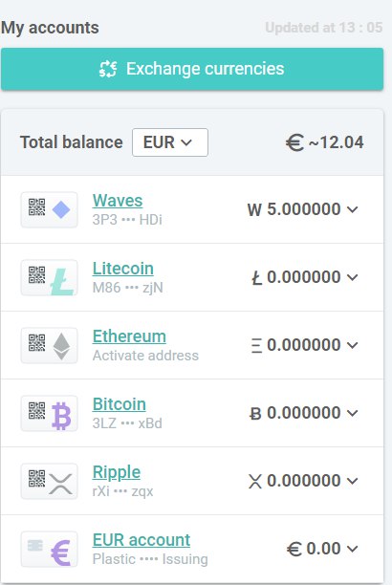Click the exchange arrows icon on the button
Image resolution: width=392 pixels, height=585 pixels.
(108, 69)
